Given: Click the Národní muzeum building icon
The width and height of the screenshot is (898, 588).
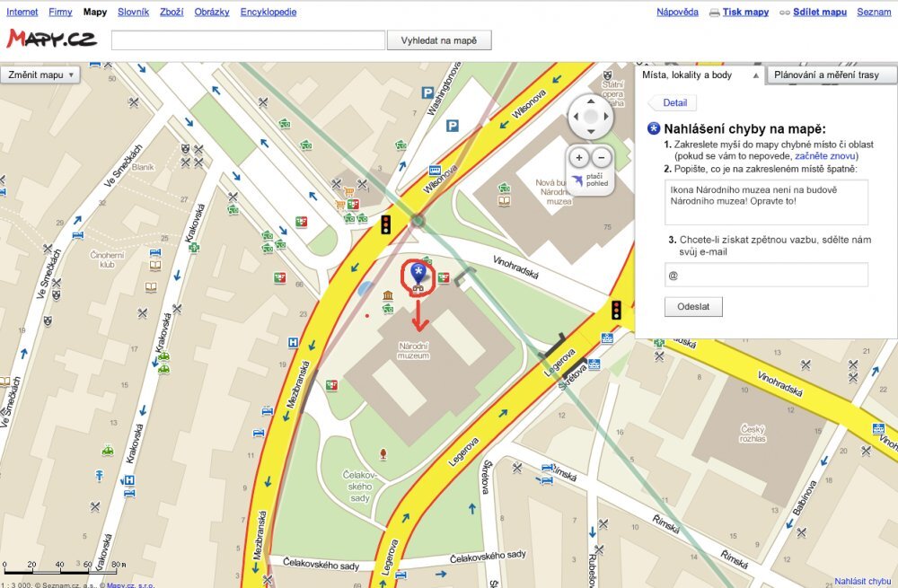Looking at the screenshot, I should coord(388,297).
